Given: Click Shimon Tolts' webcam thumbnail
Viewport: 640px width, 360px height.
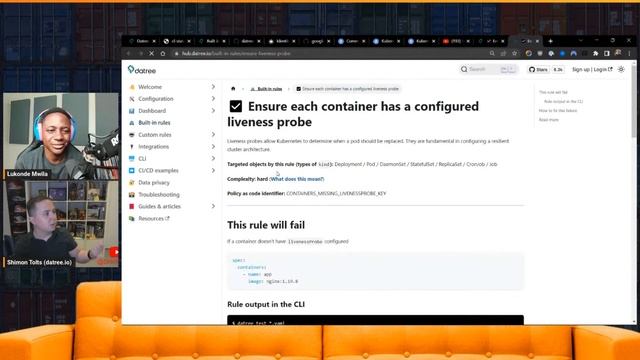Looking at the screenshot, I should pyautogui.click(x=61, y=224).
